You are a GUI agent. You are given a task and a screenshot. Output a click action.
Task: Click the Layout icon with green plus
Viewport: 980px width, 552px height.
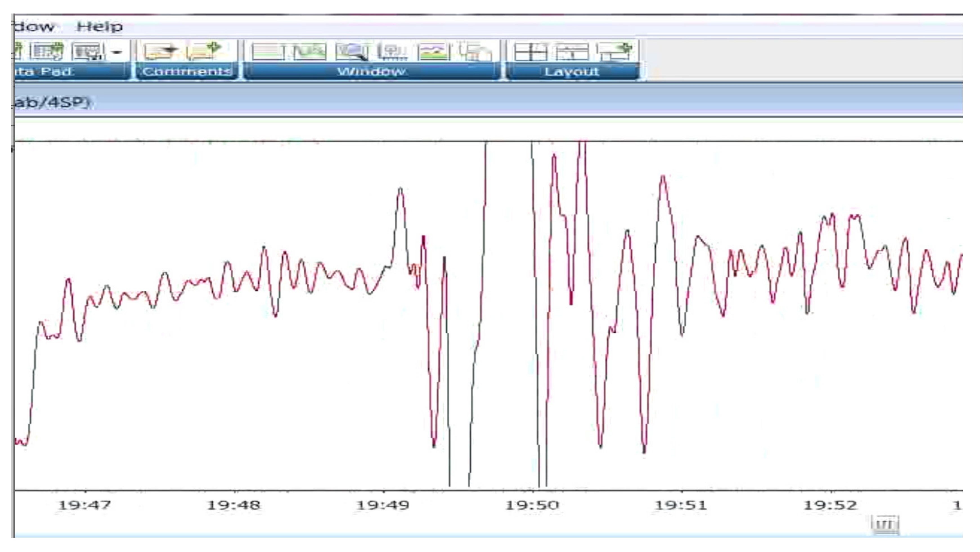(x=614, y=52)
